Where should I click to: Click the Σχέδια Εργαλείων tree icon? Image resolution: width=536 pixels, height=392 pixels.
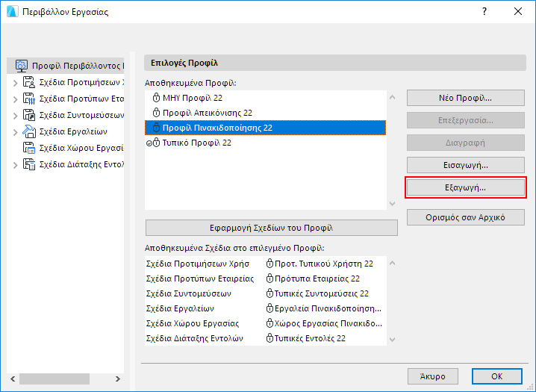30,131
